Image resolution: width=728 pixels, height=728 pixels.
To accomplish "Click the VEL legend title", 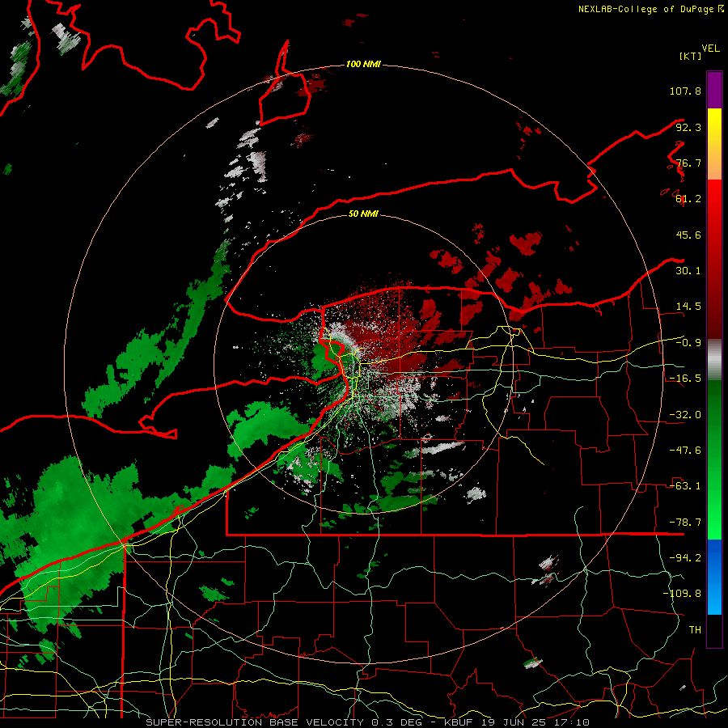I will pos(710,48).
